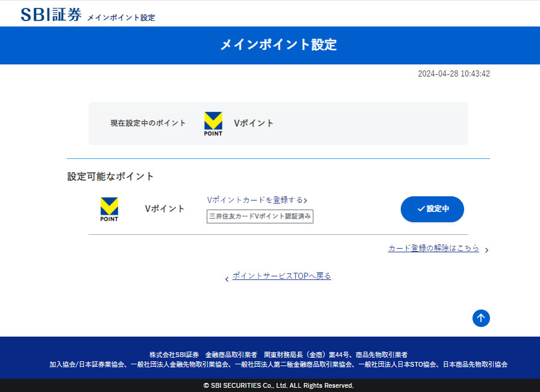This screenshot has height=392, width=540.
Task: Click the V POINT logo under 設定可能なポイント
Action: tap(109, 209)
